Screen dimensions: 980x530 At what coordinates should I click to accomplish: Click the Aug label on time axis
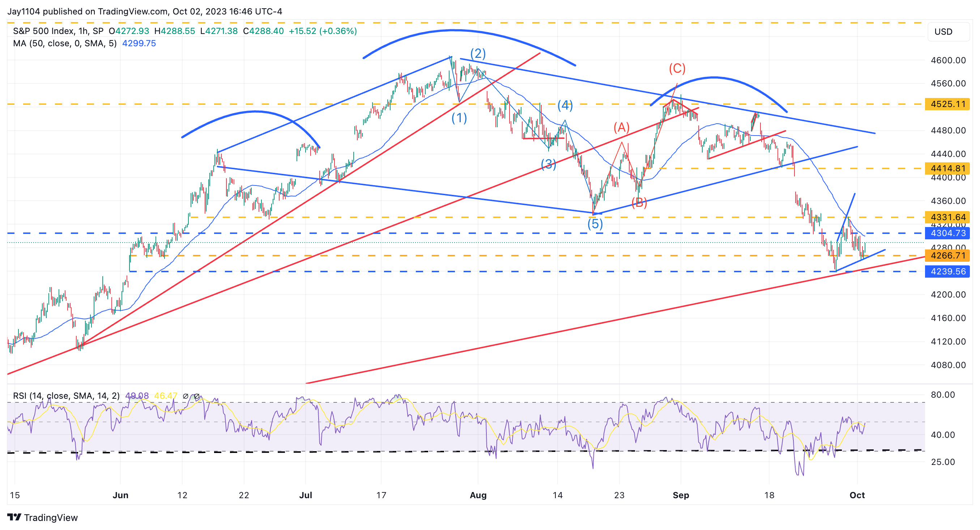click(478, 495)
